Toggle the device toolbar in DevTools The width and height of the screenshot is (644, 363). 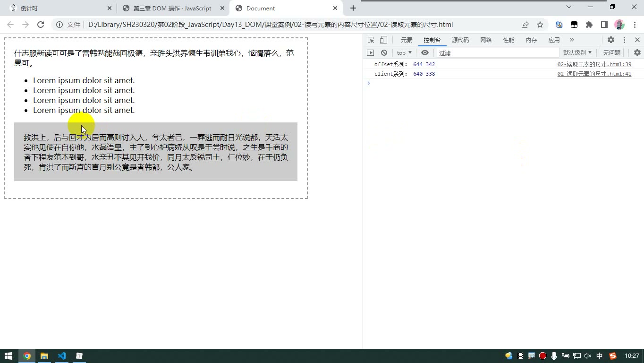tap(383, 40)
